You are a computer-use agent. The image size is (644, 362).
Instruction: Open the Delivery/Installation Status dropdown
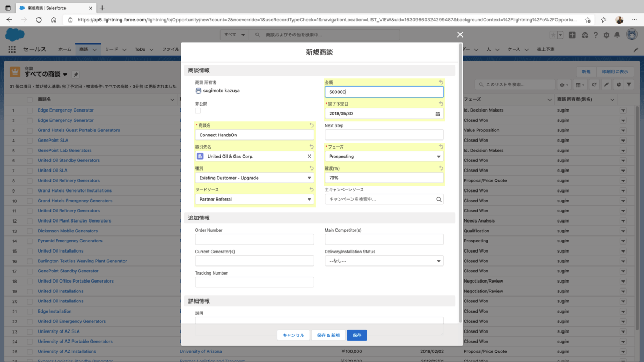[x=384, y=261]
